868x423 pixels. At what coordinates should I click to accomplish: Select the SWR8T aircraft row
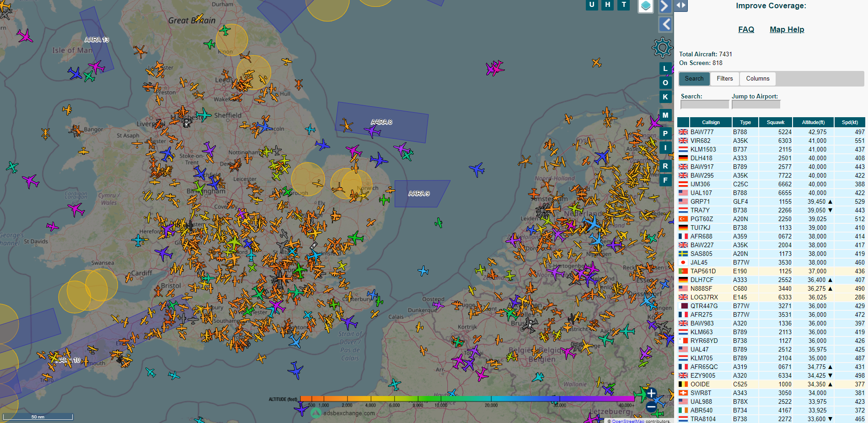771,393
